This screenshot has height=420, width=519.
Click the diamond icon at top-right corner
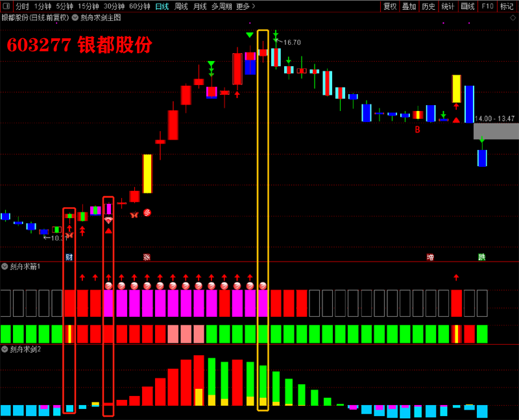(513, 18)
